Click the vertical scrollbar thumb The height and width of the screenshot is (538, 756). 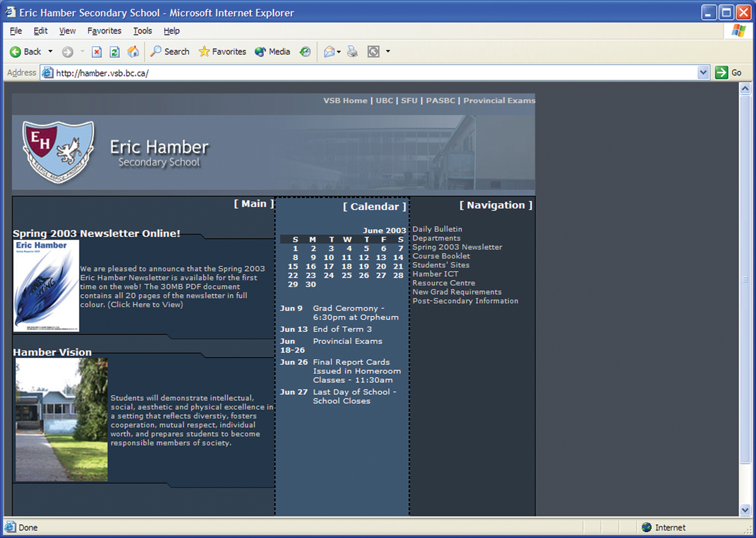pos(745,279)
